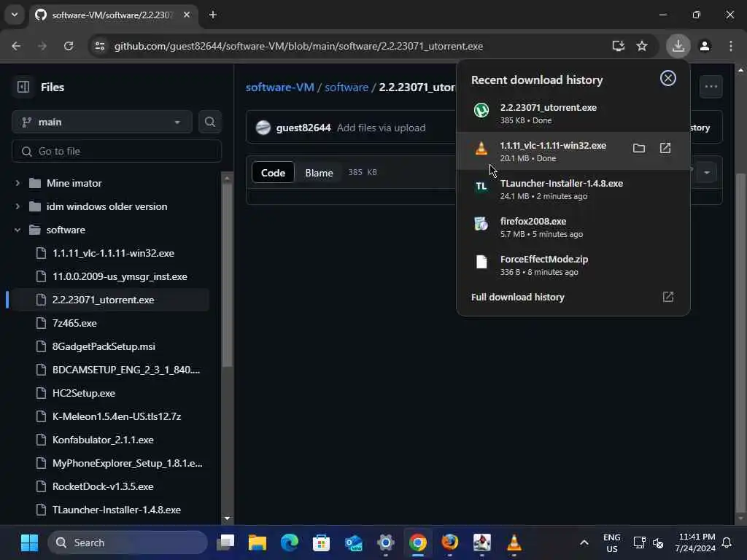This screenshot has width=747, height=560.
Task: Close the Recent download history popup
Action: point(668,78)
